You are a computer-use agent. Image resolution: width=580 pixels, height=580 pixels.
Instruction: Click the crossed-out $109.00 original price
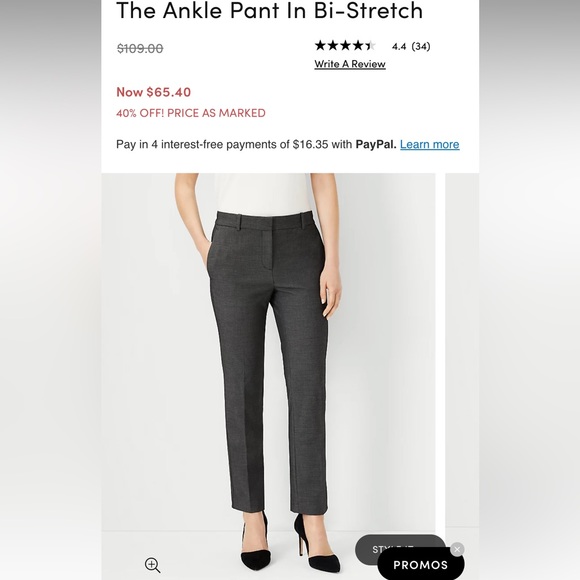140,48
